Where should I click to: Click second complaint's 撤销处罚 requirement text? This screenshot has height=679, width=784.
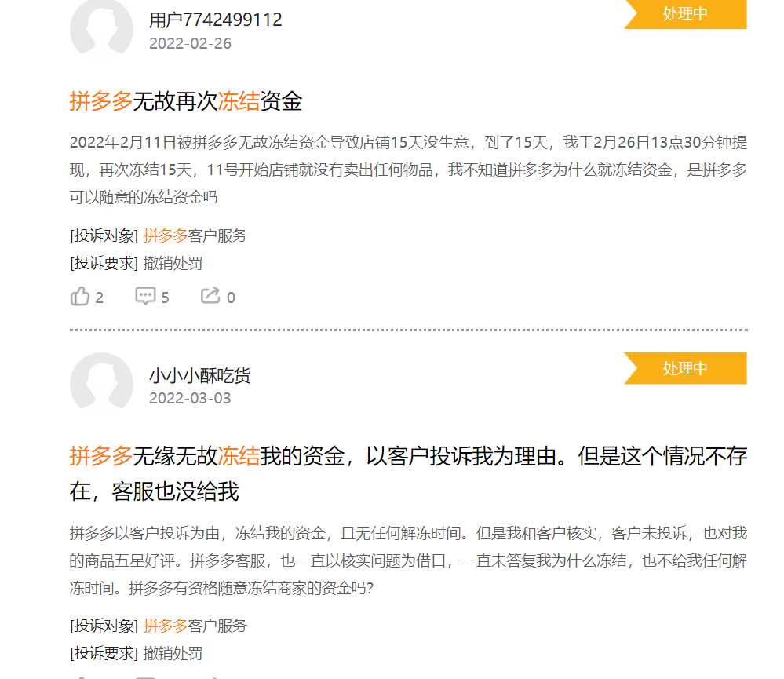(173, 653)
